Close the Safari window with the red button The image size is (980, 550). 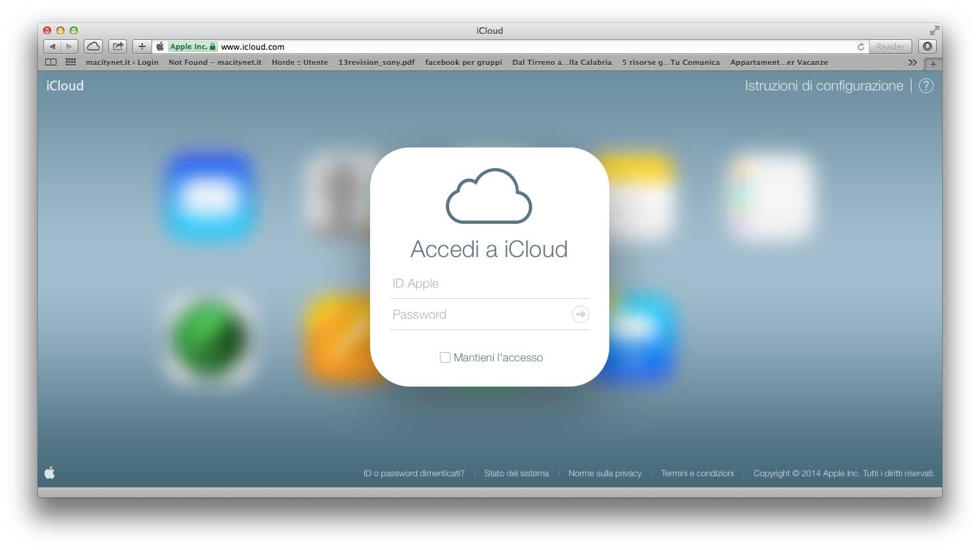point(47,31)
